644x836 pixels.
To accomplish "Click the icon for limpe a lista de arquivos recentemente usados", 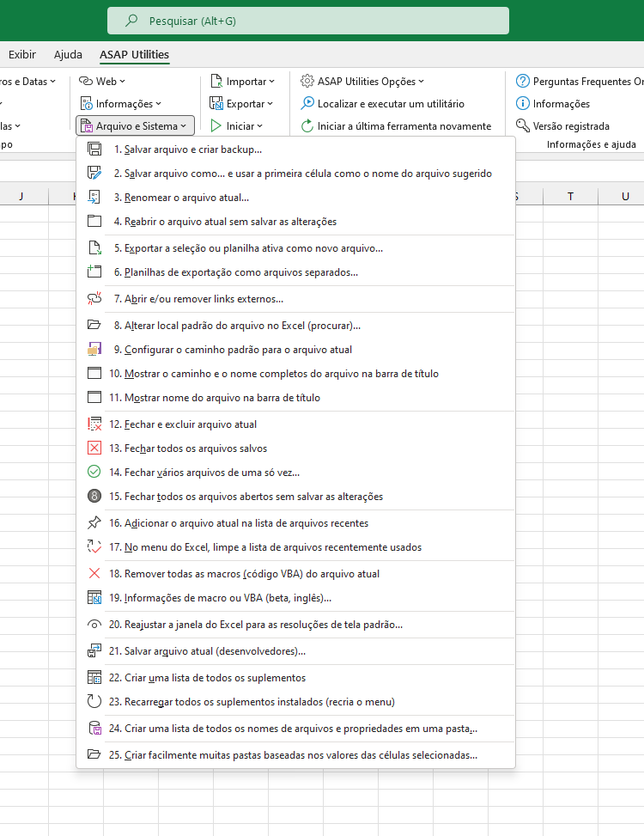I will pyautogui.click(x=94, y=546).
